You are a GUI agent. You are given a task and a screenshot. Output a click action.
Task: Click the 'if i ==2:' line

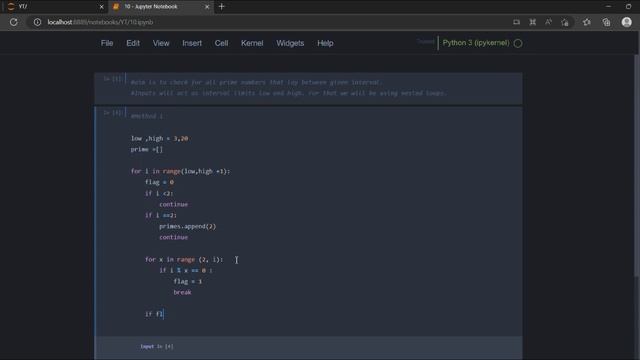pos(161,216)
